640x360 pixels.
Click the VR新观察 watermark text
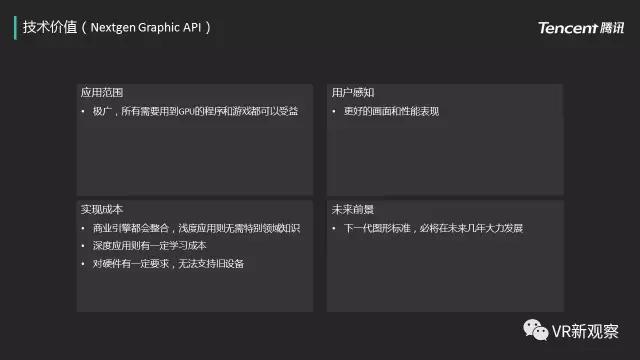(585, 331)
